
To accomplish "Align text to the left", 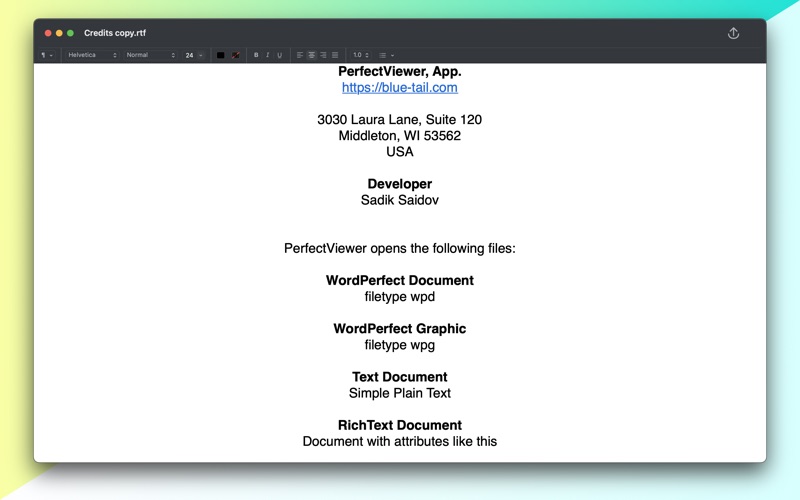I will tap(299, 55).
